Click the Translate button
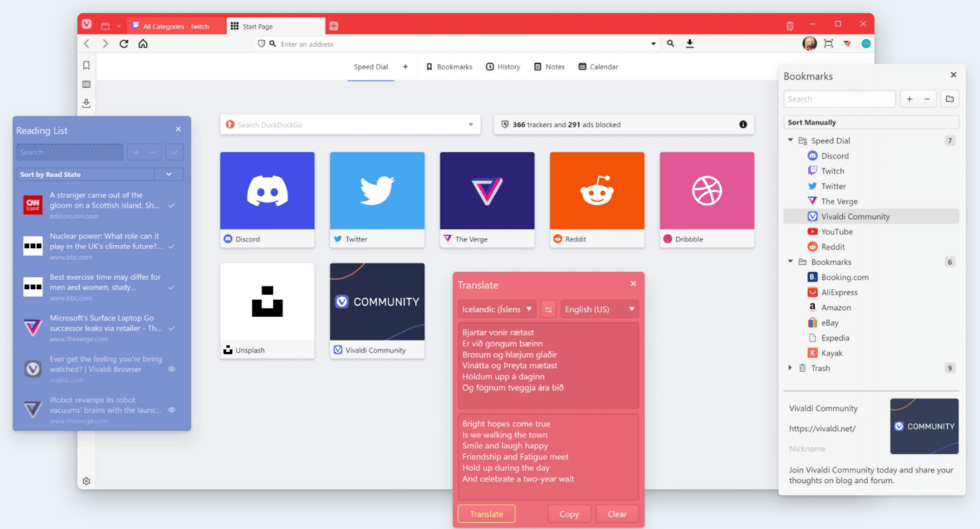 486,514
